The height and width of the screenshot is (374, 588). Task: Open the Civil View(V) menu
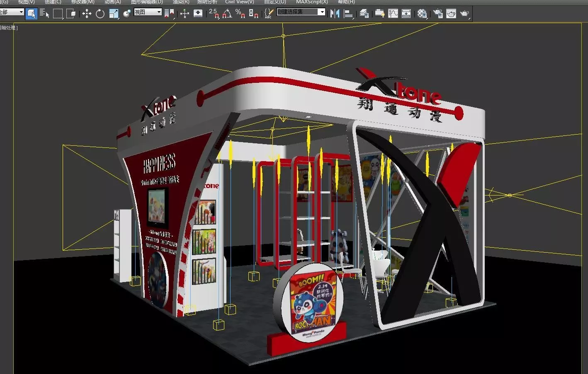[x=240, y=2]
